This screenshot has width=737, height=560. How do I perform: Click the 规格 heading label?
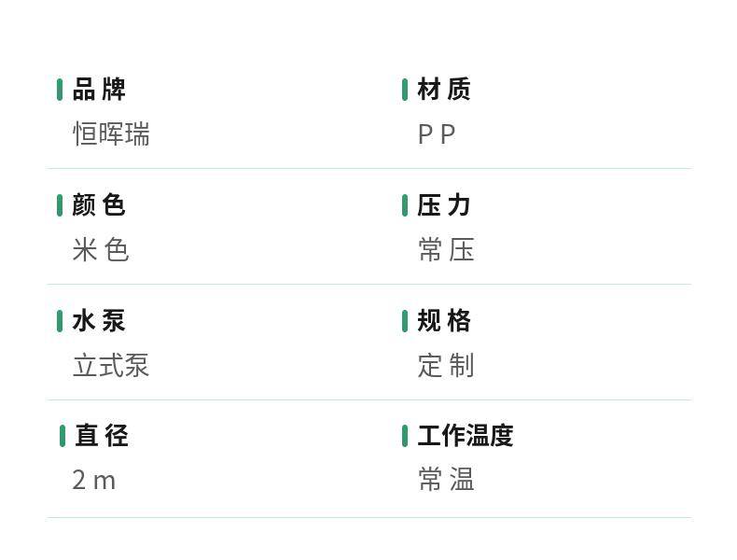444,321
